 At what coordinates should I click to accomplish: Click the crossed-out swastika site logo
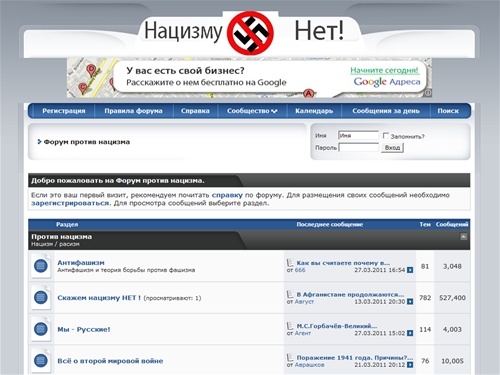coord(250,33)
